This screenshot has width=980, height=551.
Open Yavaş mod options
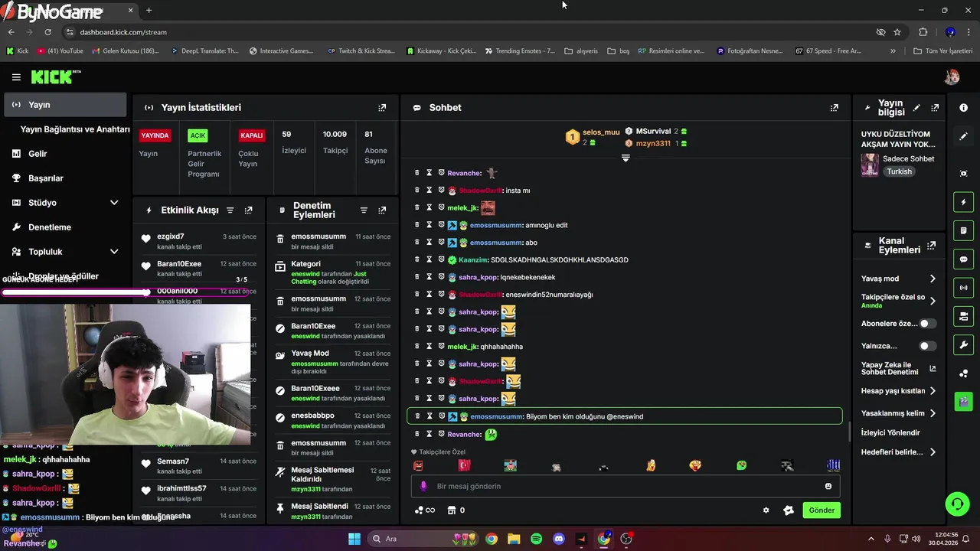point(899,279)
